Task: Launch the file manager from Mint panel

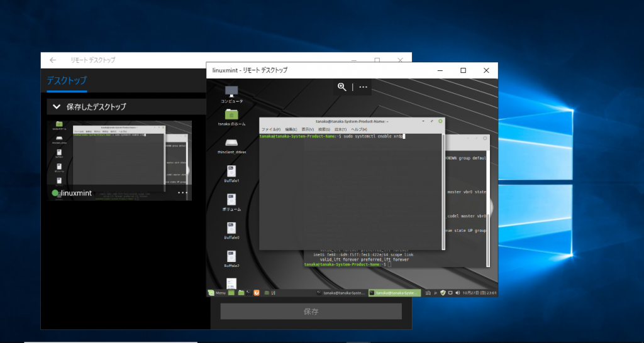Action: click(241, 293)
